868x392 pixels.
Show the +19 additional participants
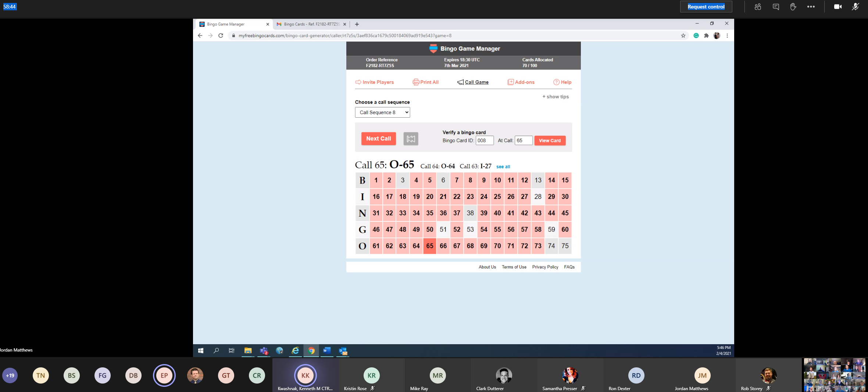tap(10, 375)
